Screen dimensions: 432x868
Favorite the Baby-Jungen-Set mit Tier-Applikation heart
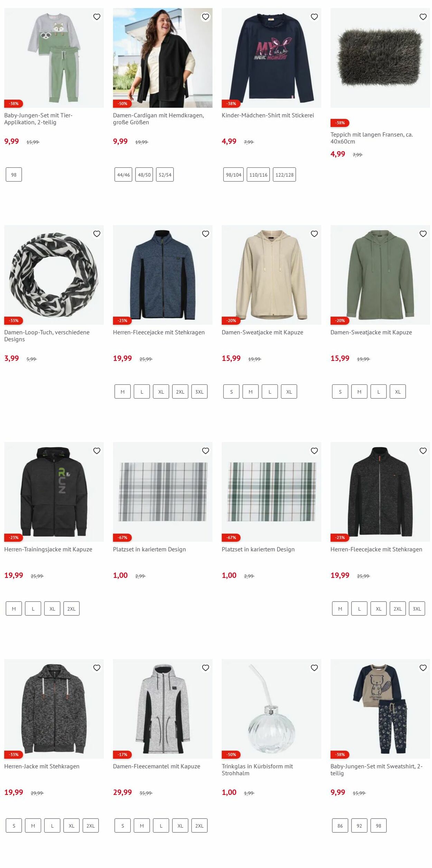tap(97, 17)
